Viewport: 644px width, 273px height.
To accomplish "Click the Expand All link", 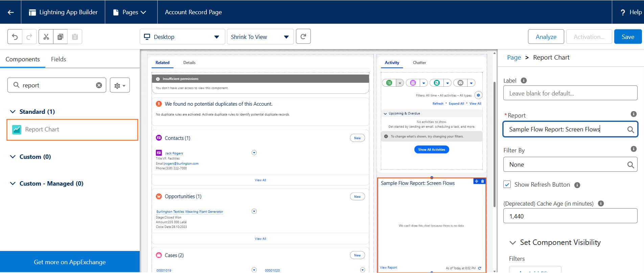I will (x=456, y=104).
